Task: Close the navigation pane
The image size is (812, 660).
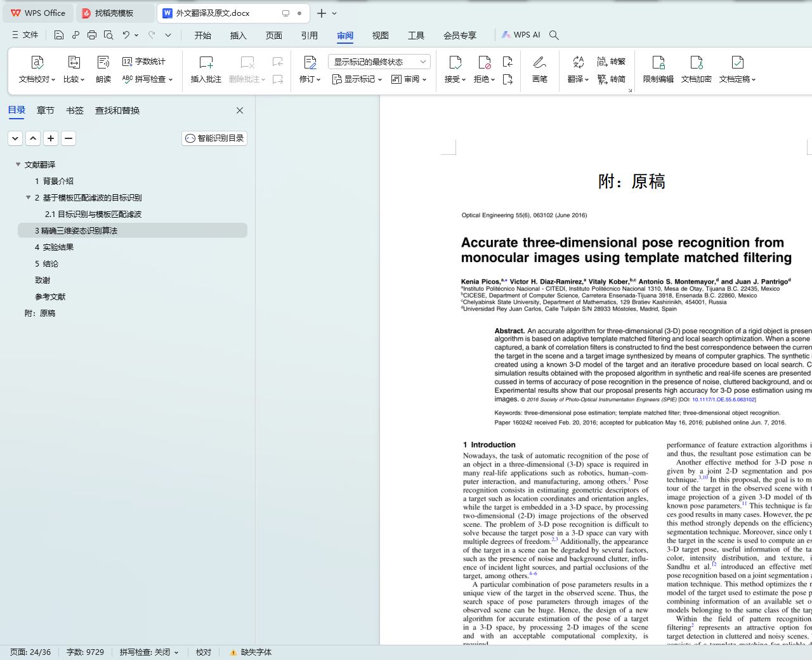Action: point(240,110)
